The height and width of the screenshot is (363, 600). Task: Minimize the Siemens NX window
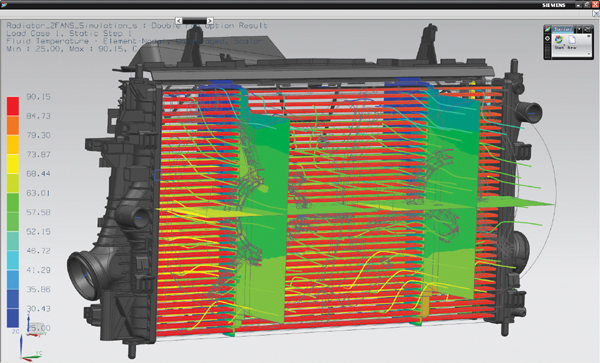click(x=578, y=5)
